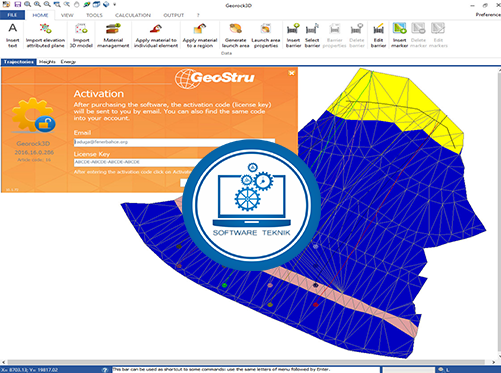Select the Insert marker tool
The height and width of the screenshot is (373, 501).
coord(399,35)
